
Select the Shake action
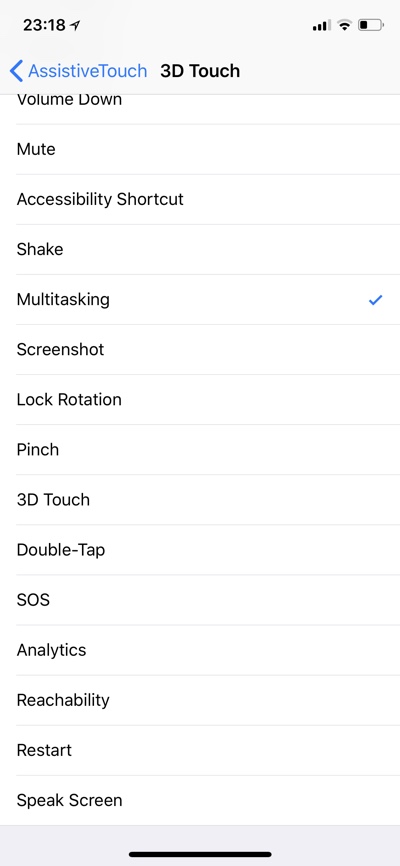pos(200,249)
